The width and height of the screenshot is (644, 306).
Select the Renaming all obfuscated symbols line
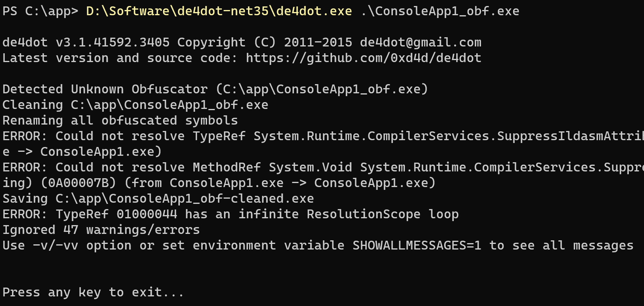(x=120, y=121)
